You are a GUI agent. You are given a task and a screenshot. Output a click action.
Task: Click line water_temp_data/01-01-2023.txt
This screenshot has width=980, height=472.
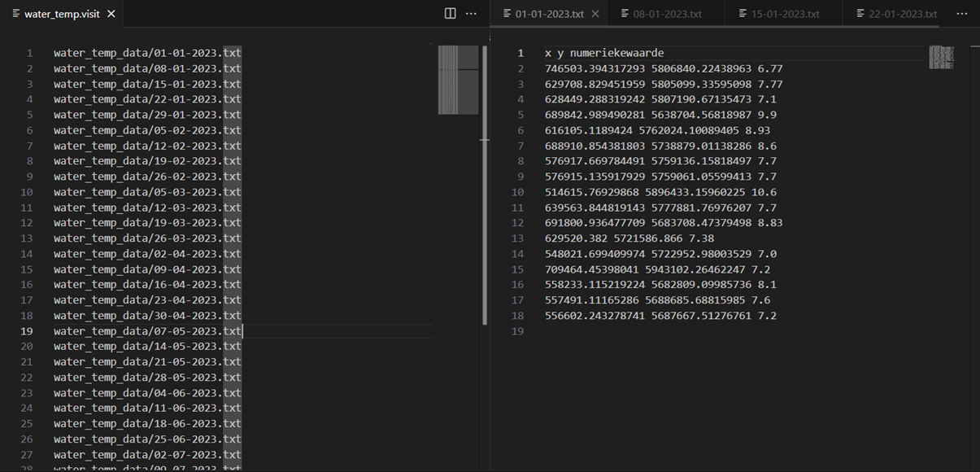click(147, 53)
